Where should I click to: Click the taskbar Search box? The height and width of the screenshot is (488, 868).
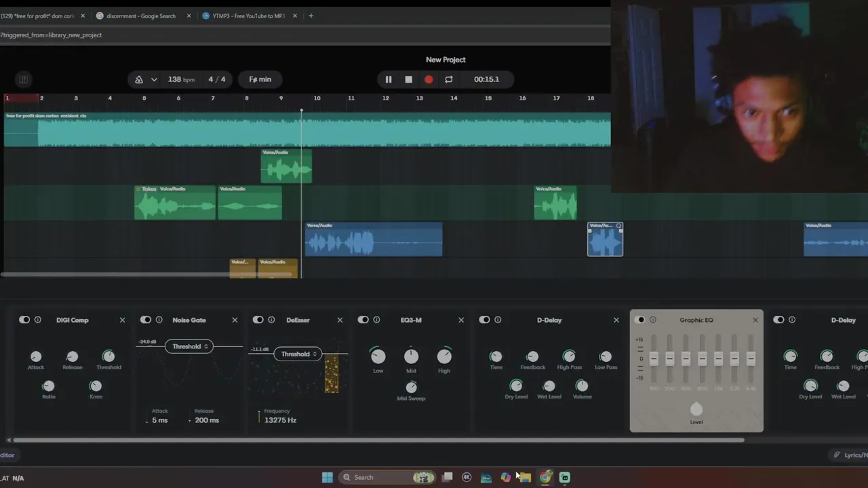tap(387, 477)
